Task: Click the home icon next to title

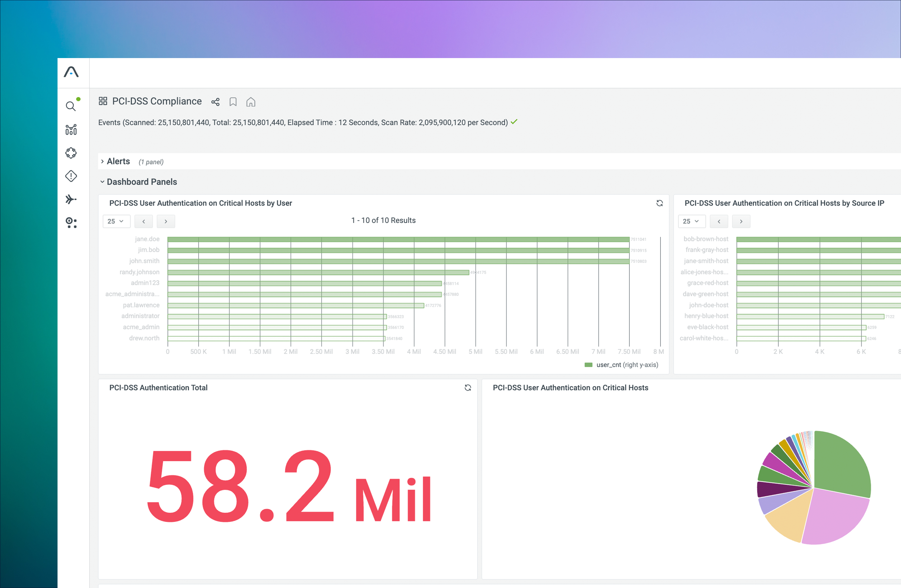Action: 251,102
